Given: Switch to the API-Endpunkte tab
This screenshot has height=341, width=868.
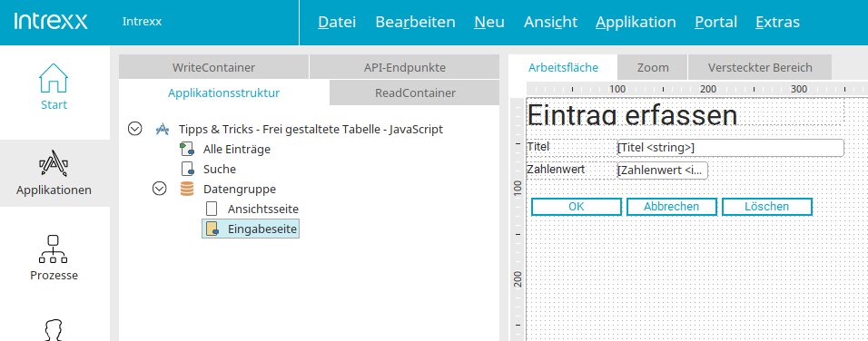Looking at the screenshot, I should coord(405,67).
